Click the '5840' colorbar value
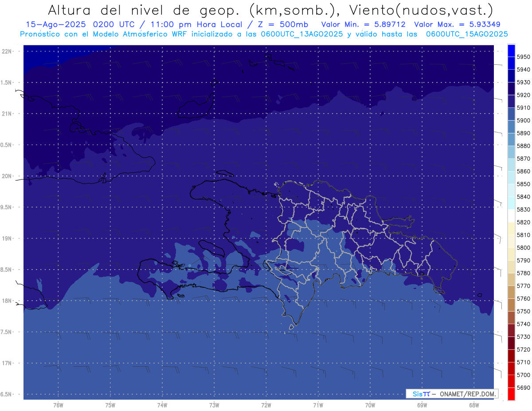 [x=524, y=197]
